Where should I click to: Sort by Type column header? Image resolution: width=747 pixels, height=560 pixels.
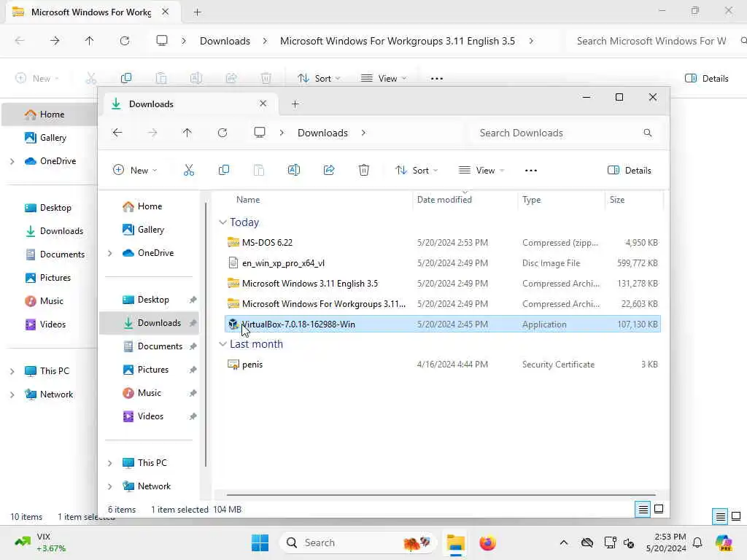click(x=531, y=200)
